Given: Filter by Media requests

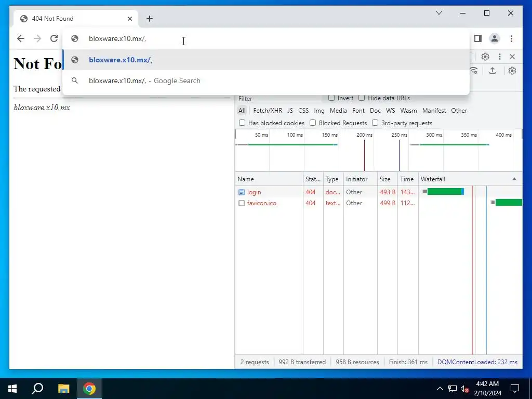Looking at the screenshot, I should click(338, 111).
